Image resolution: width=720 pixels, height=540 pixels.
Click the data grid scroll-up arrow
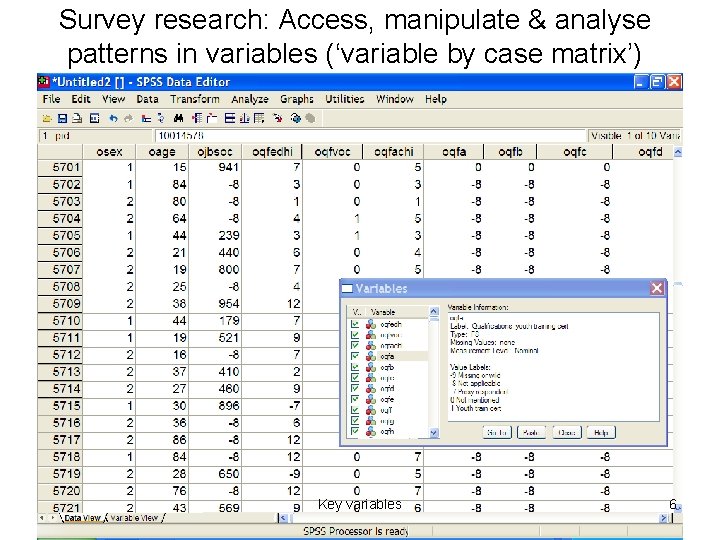pos(678,152)
